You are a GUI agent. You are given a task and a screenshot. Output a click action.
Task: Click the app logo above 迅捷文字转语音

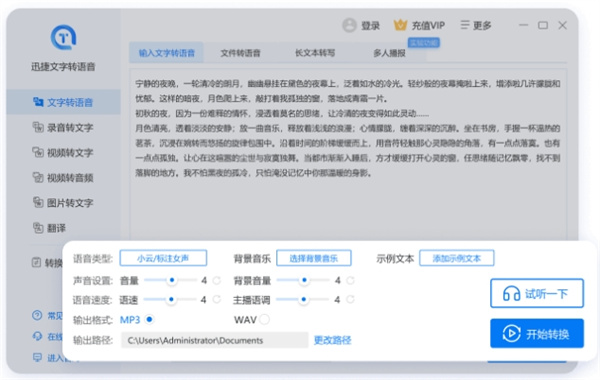click(64, 38)
